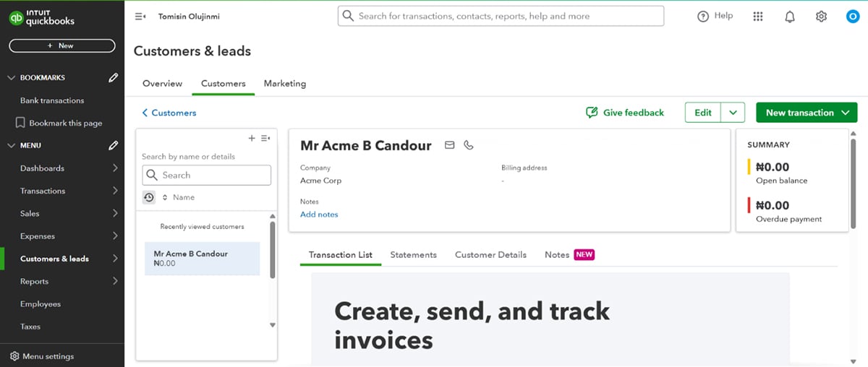This screenshot has width=868, height=367.
Task: Go back via the Customers link
Action: [169, 113]
